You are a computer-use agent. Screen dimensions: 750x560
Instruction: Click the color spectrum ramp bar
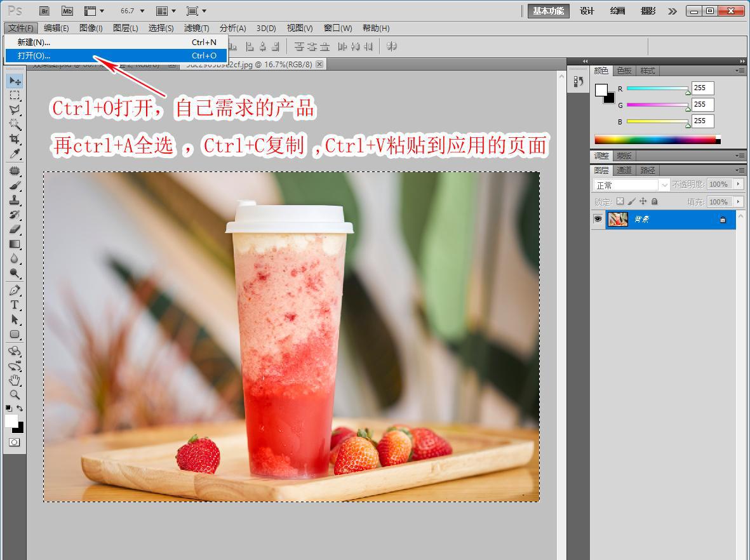(654, 140)
